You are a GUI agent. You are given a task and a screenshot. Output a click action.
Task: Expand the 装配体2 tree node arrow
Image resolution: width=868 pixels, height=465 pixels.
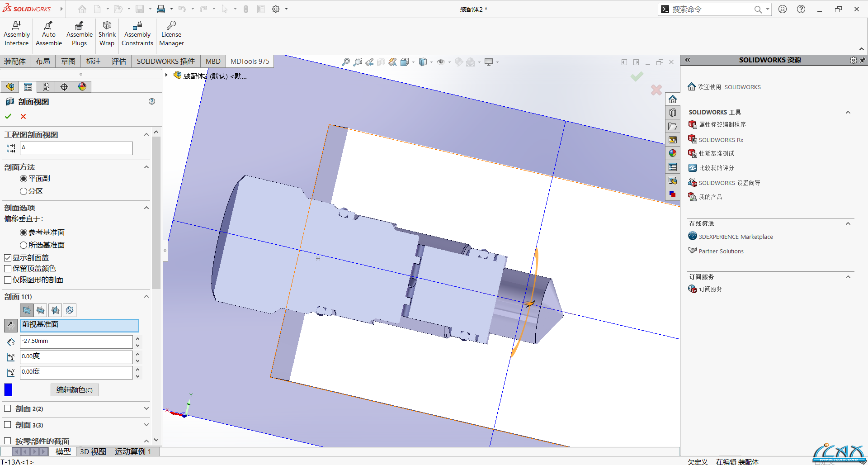pyautogui.click(x=167, y=75)
